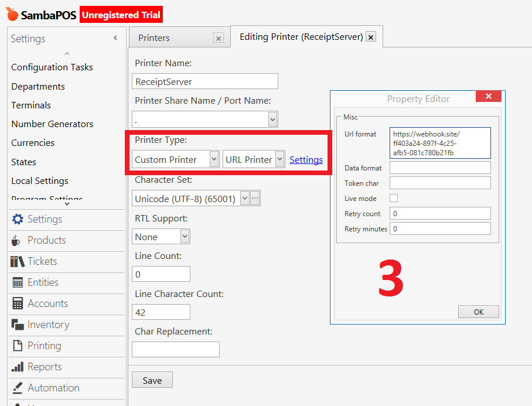Open Currencies settings

point(33,143)
